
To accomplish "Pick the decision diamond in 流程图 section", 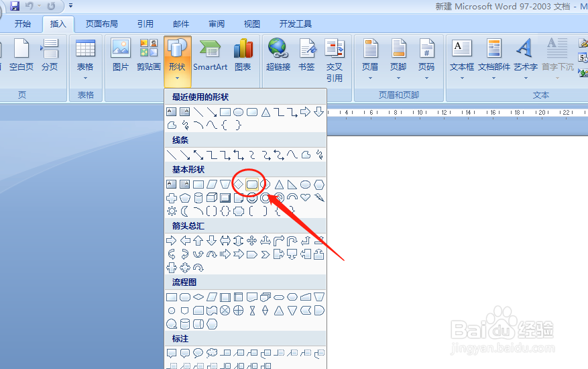I will [x=198, y=297].
